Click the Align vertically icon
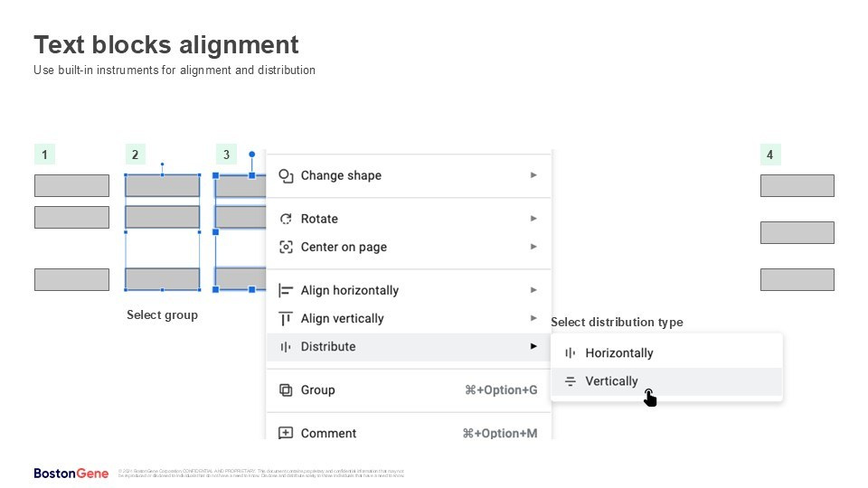The height and width of the screenshot is (488, 868). tap(286, 318)
